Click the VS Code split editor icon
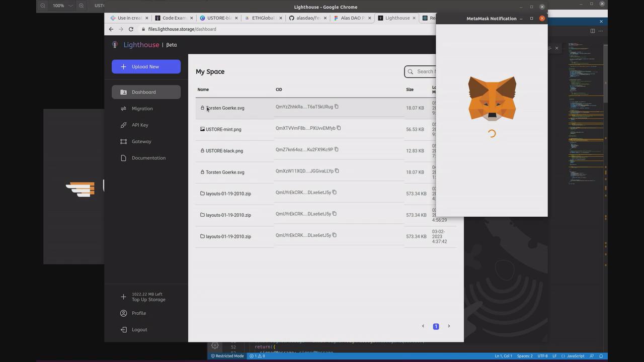 click(x=592, y=31)
